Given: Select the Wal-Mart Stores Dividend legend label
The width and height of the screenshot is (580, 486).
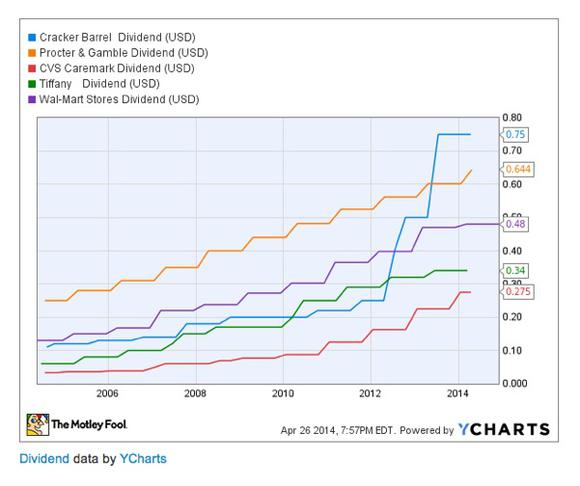Looking at the screenshot, I should (119, 99).
